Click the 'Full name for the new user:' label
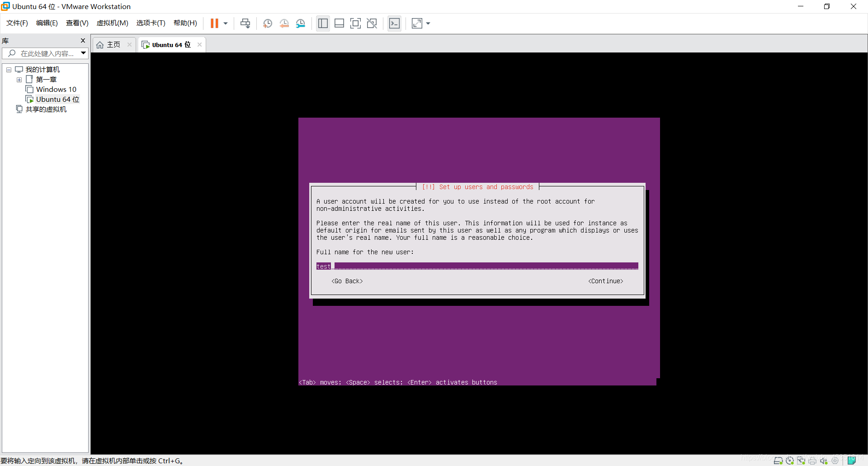Image resolution: width=868 pixels, height=466 pixels. pyautogui.click(x=365, y=252)
